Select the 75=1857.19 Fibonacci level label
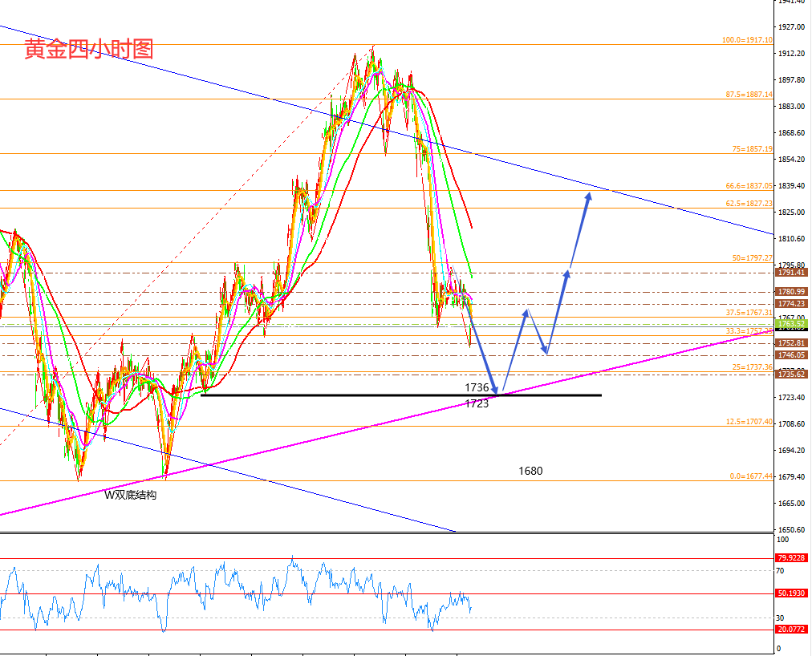 coord(752,149)
